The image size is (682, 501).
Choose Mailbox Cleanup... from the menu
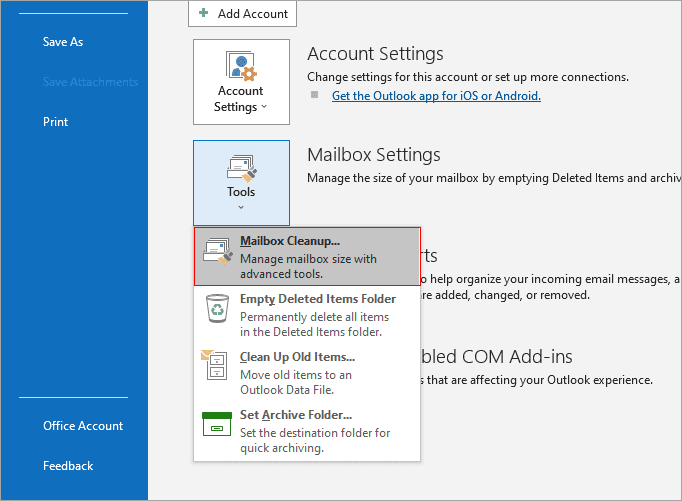tap(307, 257)
